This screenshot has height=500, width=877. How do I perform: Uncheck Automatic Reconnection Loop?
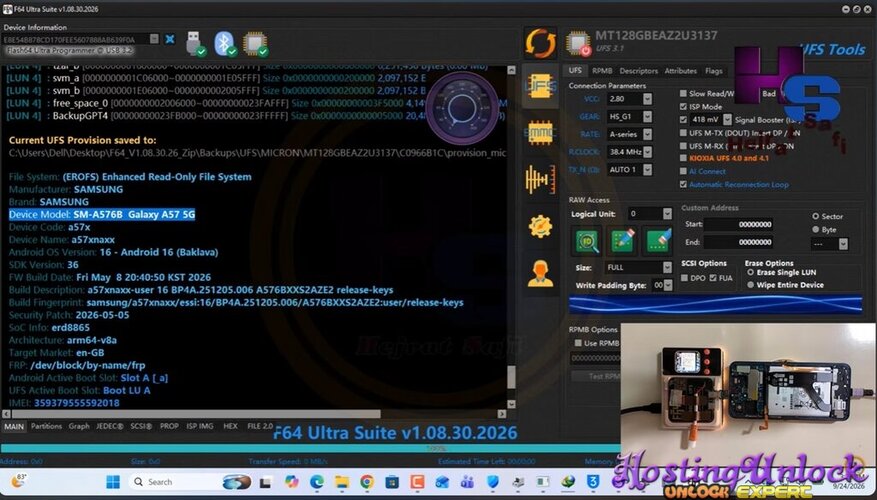683,184
